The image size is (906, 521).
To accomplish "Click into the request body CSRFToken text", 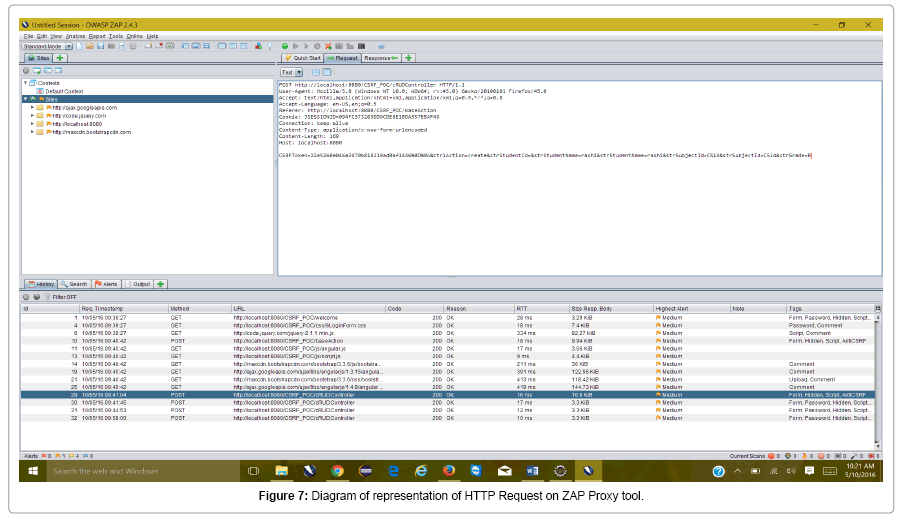I will click(x=545, y=155).
